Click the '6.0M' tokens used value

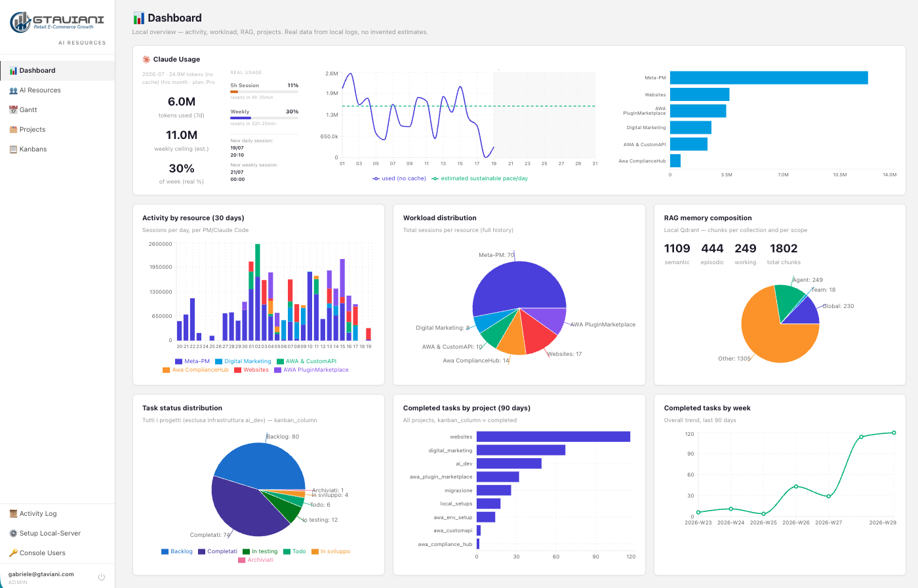182,102
